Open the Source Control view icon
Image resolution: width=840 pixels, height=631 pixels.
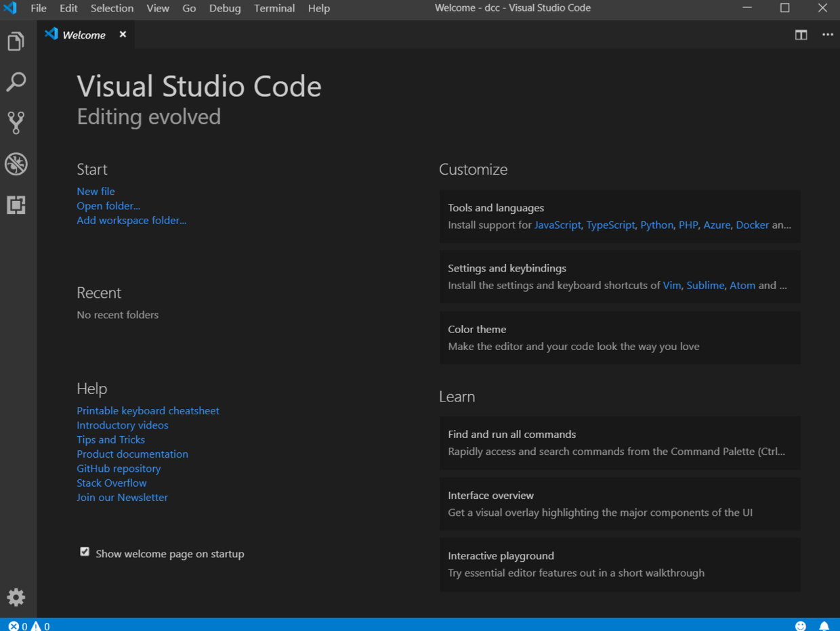point(16,123)
